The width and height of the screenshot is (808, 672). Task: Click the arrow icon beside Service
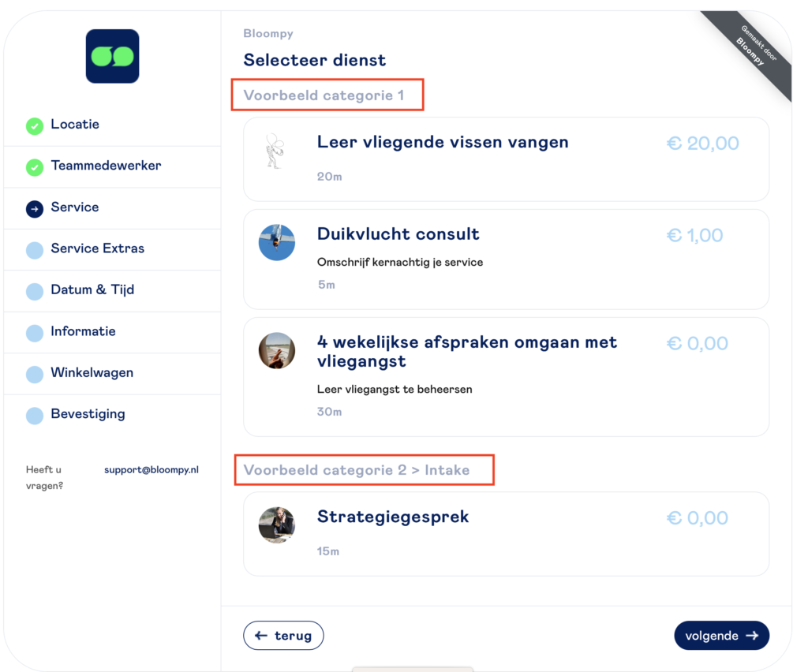pos(35,208)
